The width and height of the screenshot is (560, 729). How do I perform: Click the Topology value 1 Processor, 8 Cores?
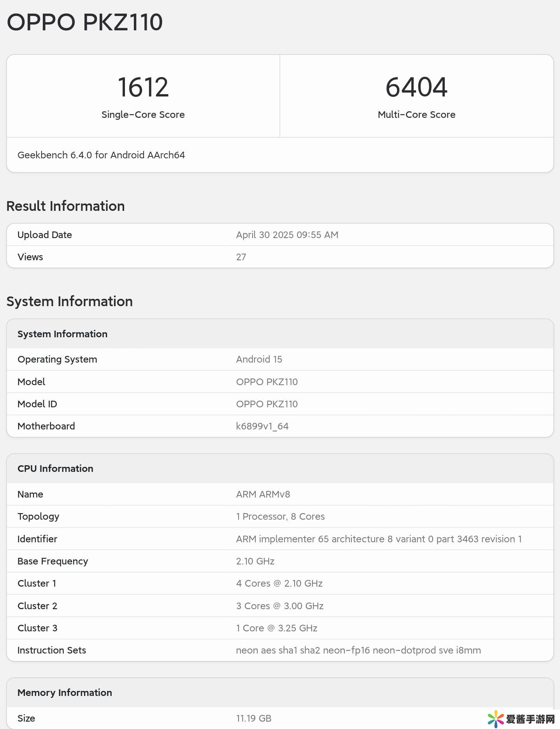point(280,517)
